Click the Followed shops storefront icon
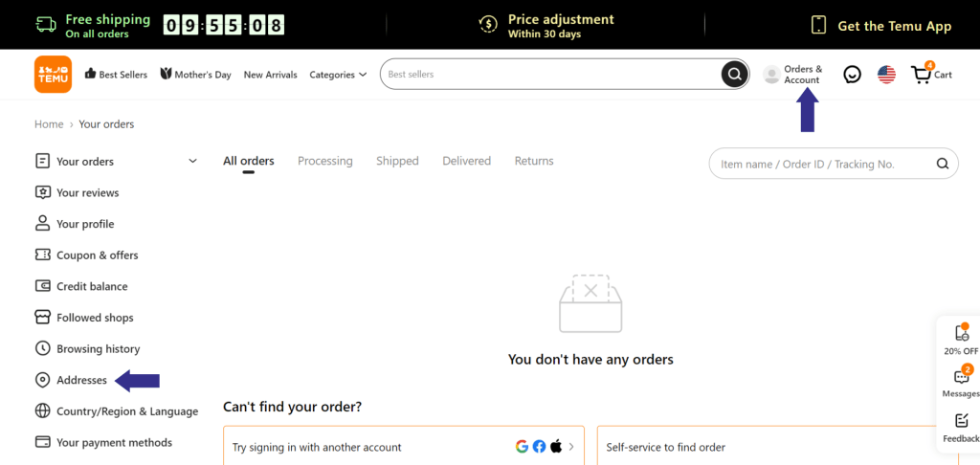This screenshot has width=980, height=465. point(42,318)
